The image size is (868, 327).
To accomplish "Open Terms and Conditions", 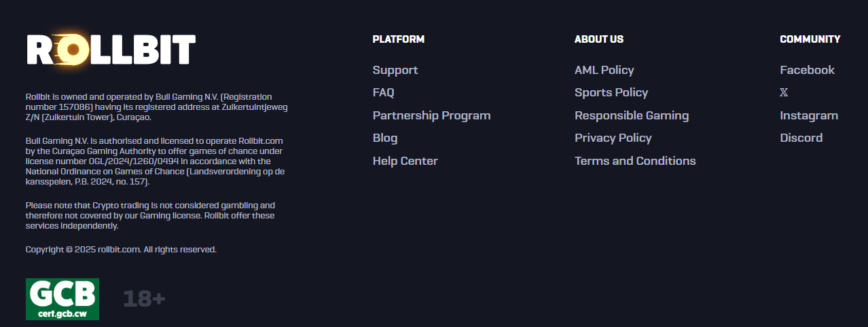I will [635, 161].
